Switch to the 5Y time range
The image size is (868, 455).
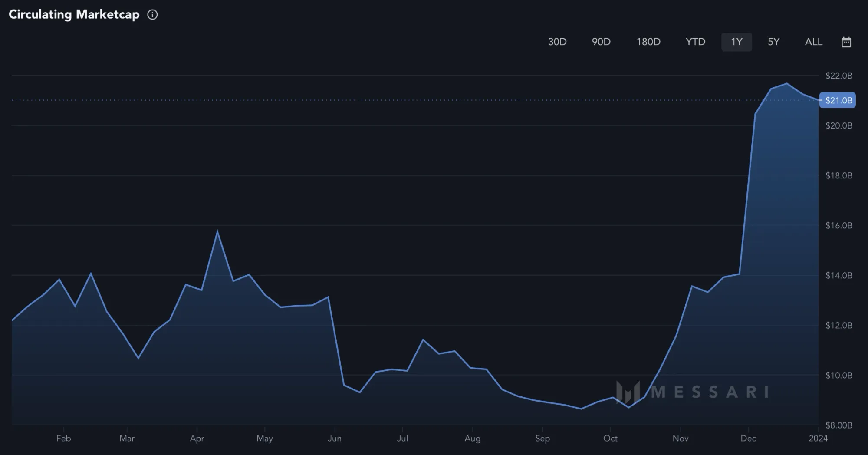coord(774,42)
